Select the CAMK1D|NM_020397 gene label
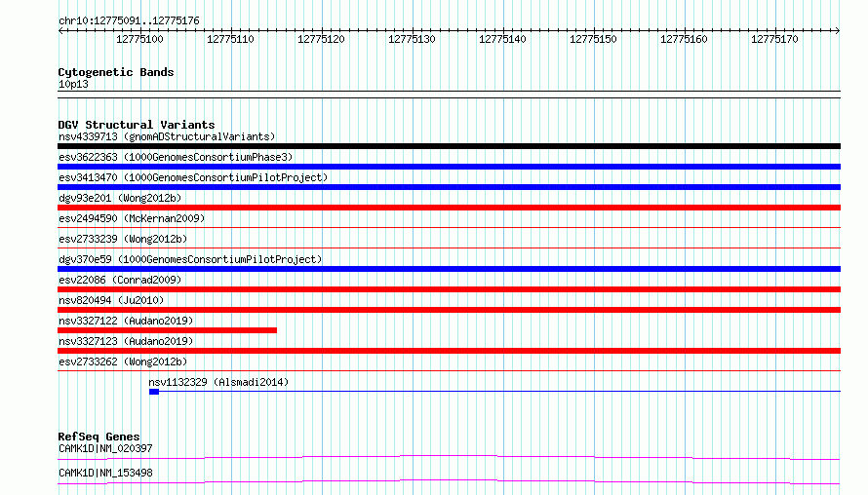 click(x=105, y=448)
